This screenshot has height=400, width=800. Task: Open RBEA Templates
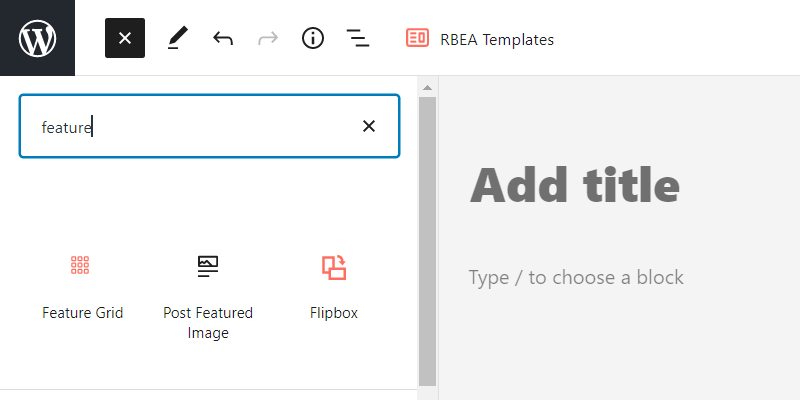pyautogui.click(x=480, y=39)
